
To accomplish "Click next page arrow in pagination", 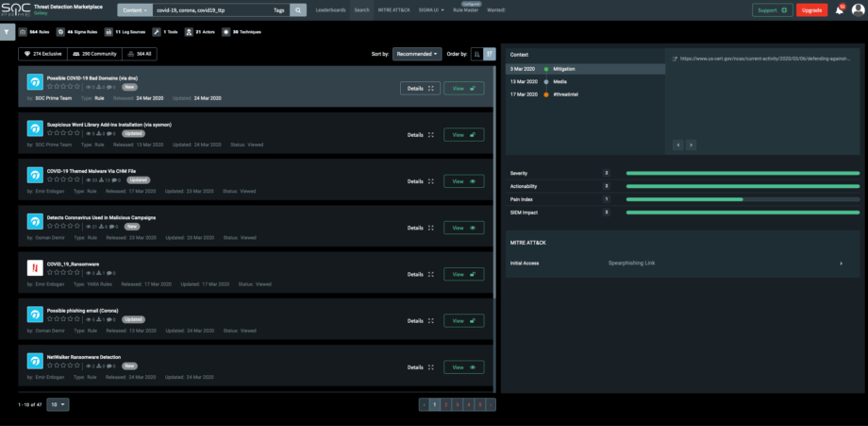I will pos(491,405).
